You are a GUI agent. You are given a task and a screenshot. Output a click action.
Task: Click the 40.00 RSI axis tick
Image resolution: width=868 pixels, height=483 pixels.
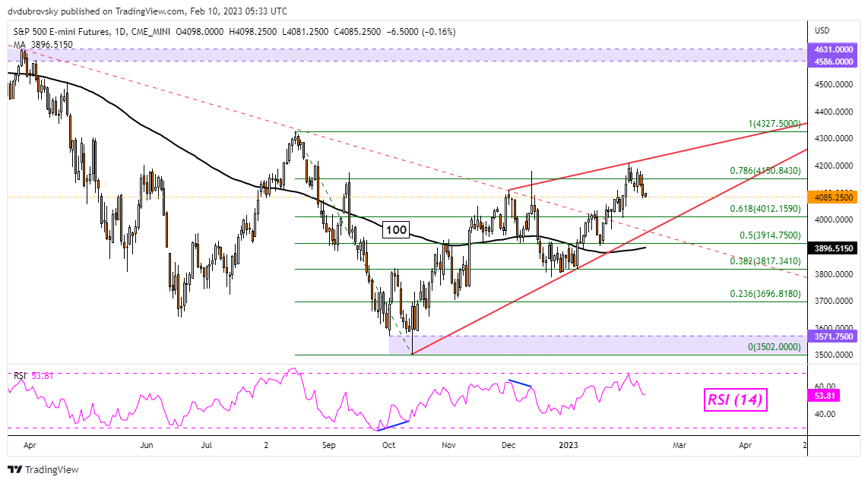point(824,415)
